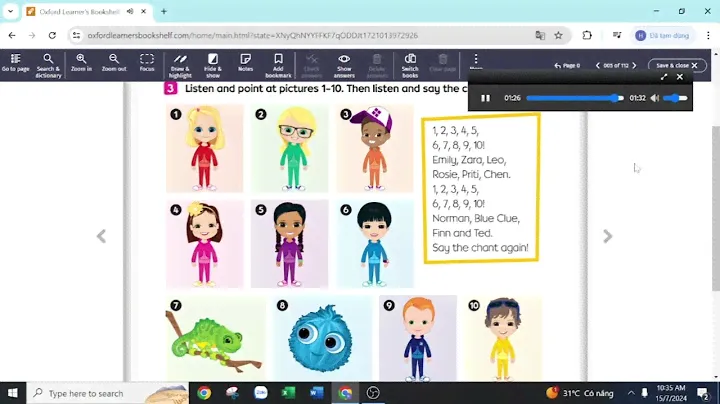The height and width of the screenshot is (404, 720).
Task: Click the Zoom in tool
Action: click(x=81, y=63)
